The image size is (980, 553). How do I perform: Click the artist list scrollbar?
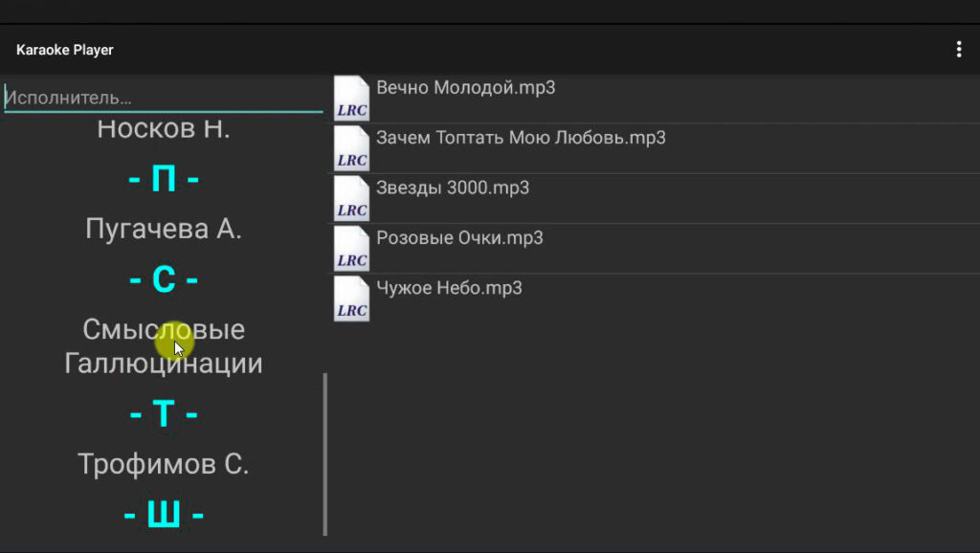325,454
